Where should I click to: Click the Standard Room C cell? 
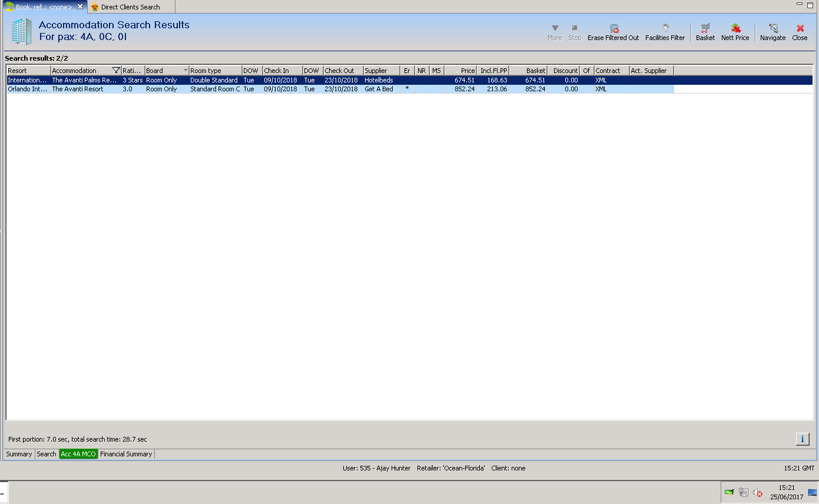pyautogui.click(x=215, y=89)
